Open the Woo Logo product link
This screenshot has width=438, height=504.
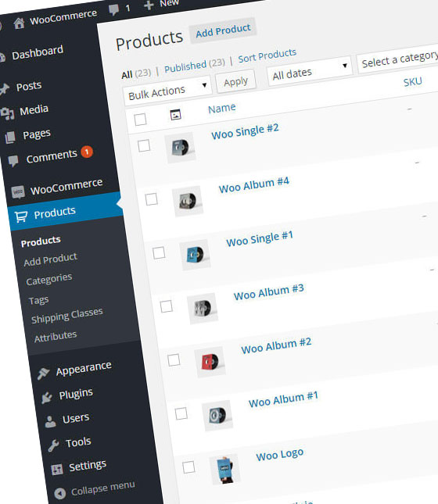[x=280, y=455]
